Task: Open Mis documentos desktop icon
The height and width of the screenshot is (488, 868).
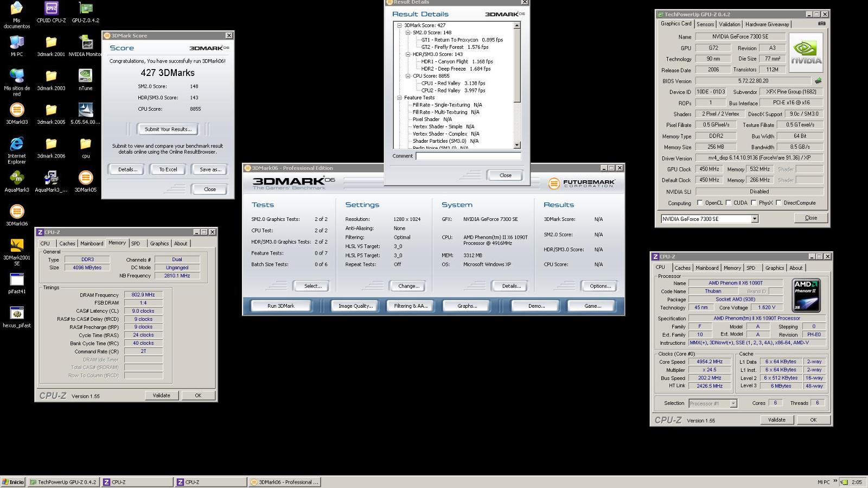Action: tap(17, 15)
